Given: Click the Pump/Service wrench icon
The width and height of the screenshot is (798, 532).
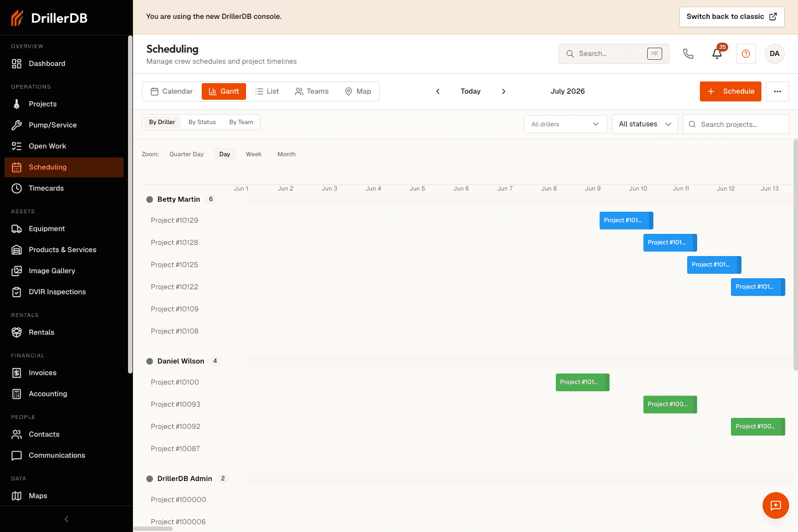Looking at the screenshot, I should click(x=17, y=125).
